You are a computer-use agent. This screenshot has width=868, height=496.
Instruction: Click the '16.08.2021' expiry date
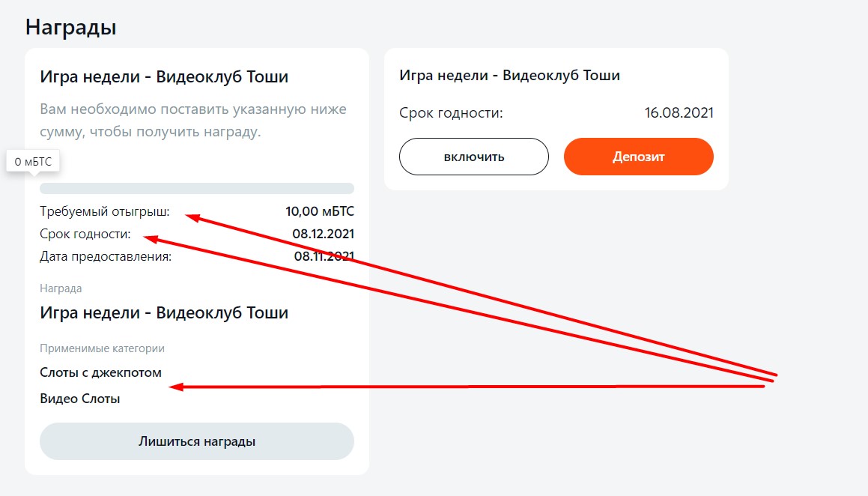(679, 113)
